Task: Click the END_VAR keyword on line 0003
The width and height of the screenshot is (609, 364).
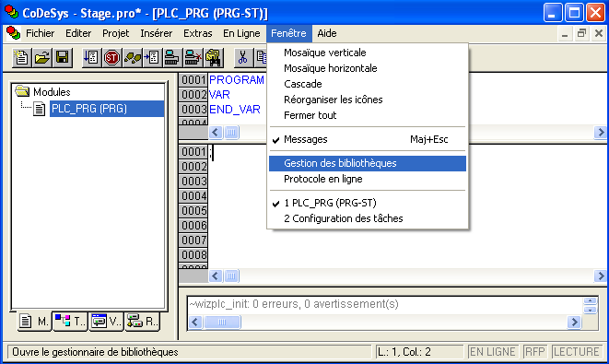Action: [x=235, y=110]
